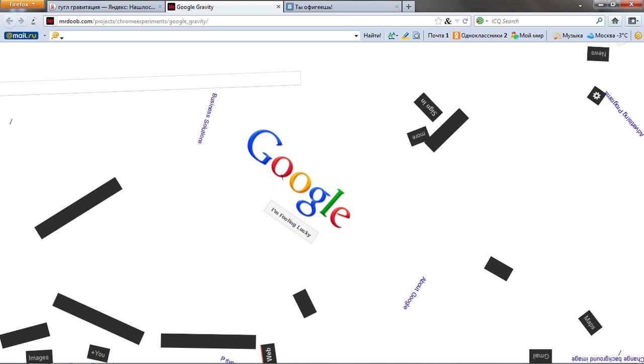This screenshot has height=364, width=644.
Task: Click the 'Найти!' search button
Action: click(372, 36)
